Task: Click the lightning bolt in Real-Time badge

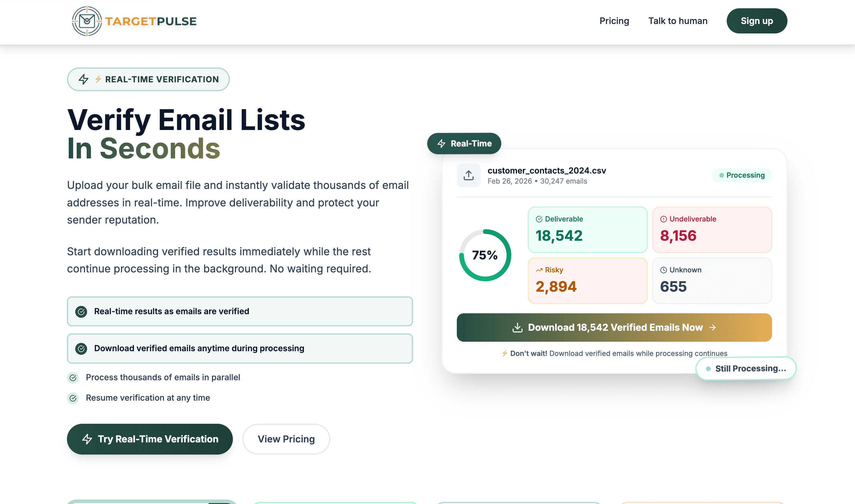Action: (x=441, y=143)
